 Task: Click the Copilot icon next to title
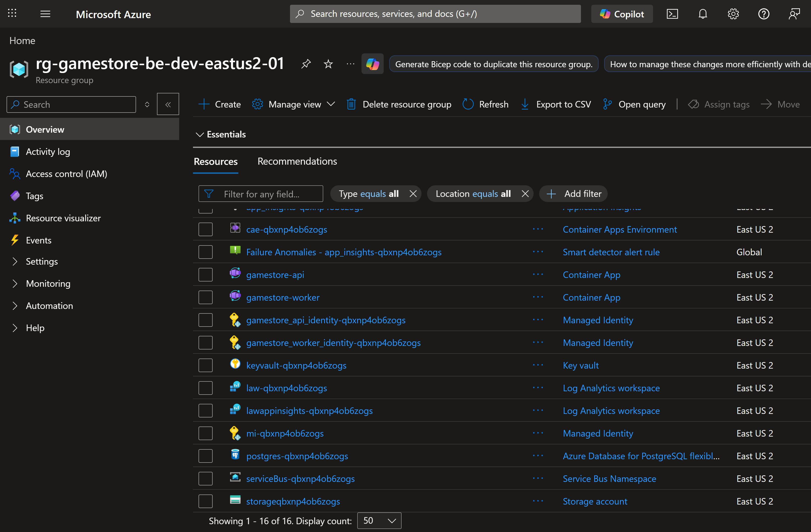click(372, 64)
